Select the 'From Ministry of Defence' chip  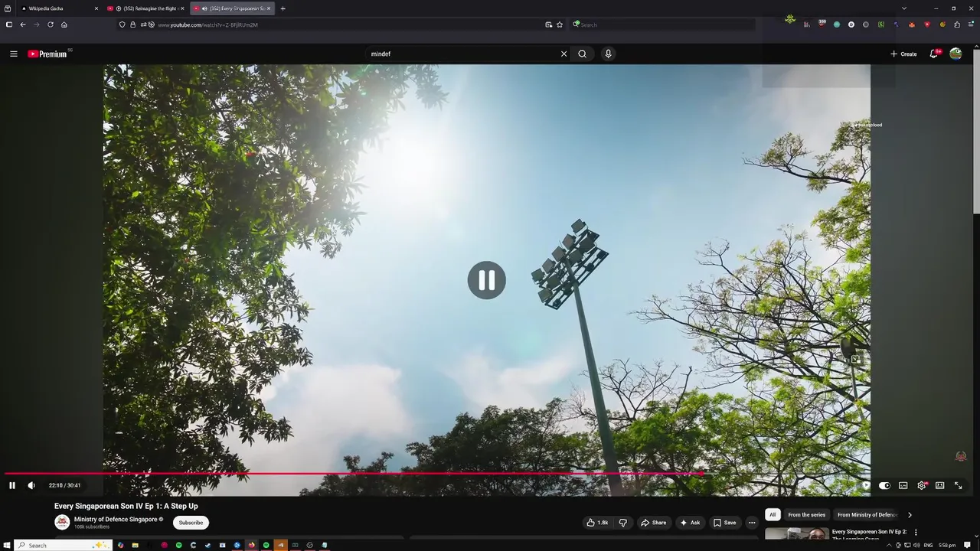(x=867, y=515)
